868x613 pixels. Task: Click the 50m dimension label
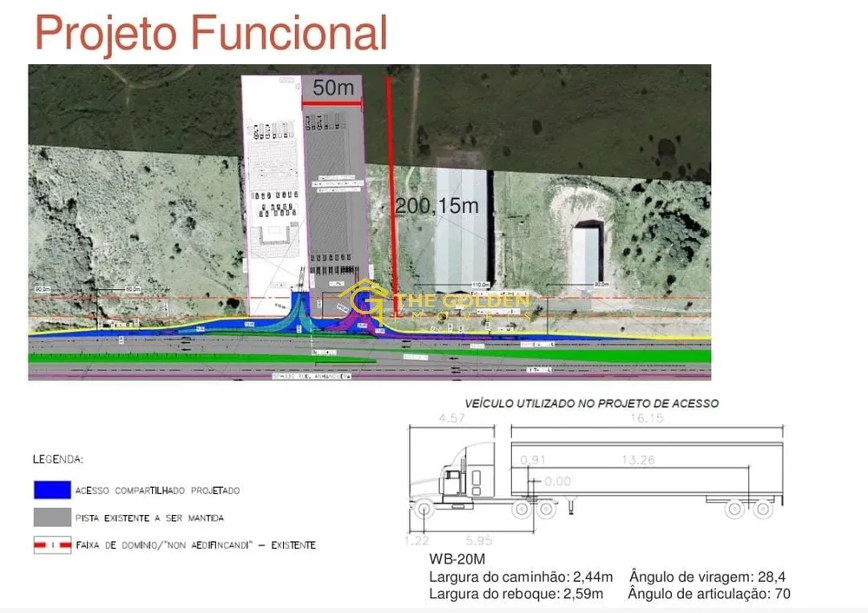pos(333,88)
